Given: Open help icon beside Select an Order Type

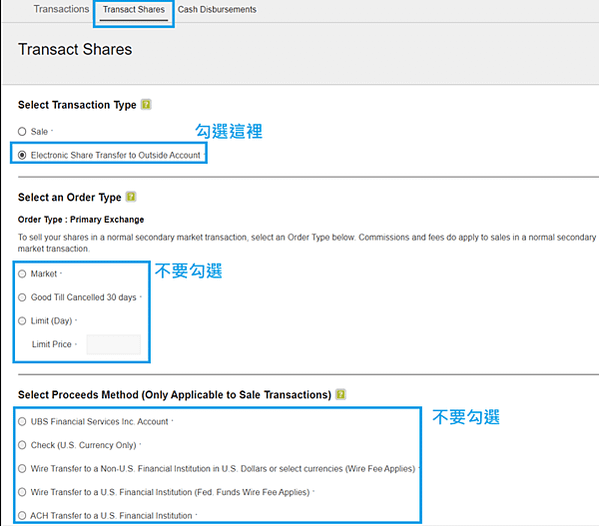Looking at the screenshot, I should click(x=131, y=197).
